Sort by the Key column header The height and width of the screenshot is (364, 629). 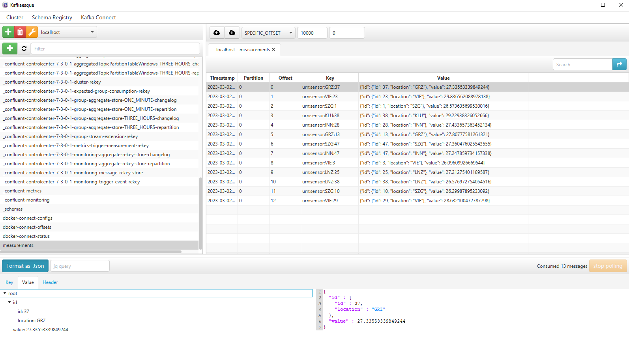pos(330,78)
